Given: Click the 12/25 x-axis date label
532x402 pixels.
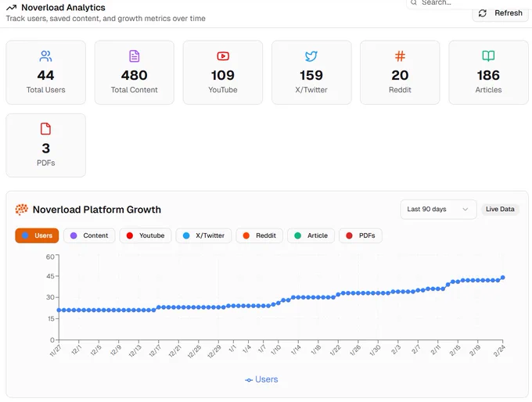Looking at the screenshot, I should point(194,351).
